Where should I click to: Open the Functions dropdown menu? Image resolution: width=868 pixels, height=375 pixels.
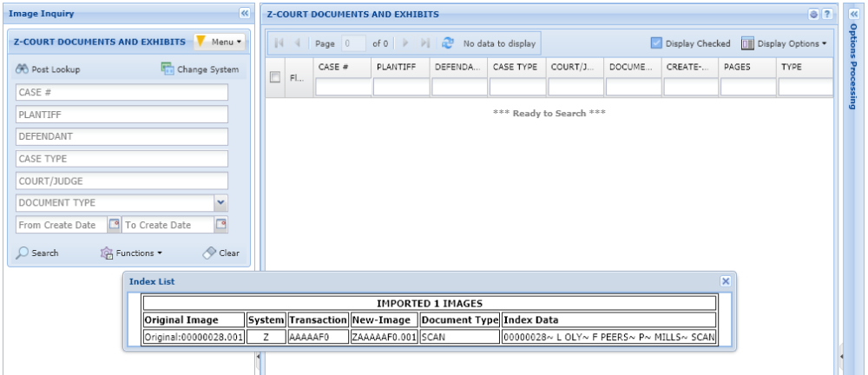[x=131, y=253]
